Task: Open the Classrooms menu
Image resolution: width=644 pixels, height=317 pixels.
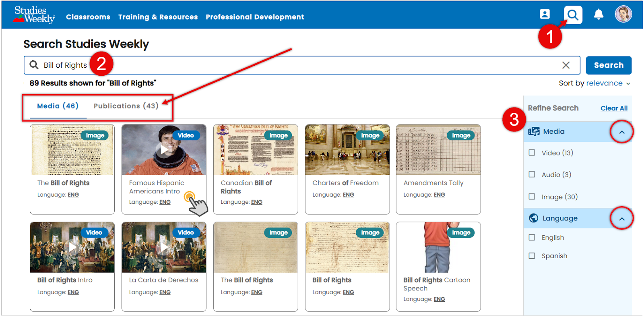Action: coord(88,17)
